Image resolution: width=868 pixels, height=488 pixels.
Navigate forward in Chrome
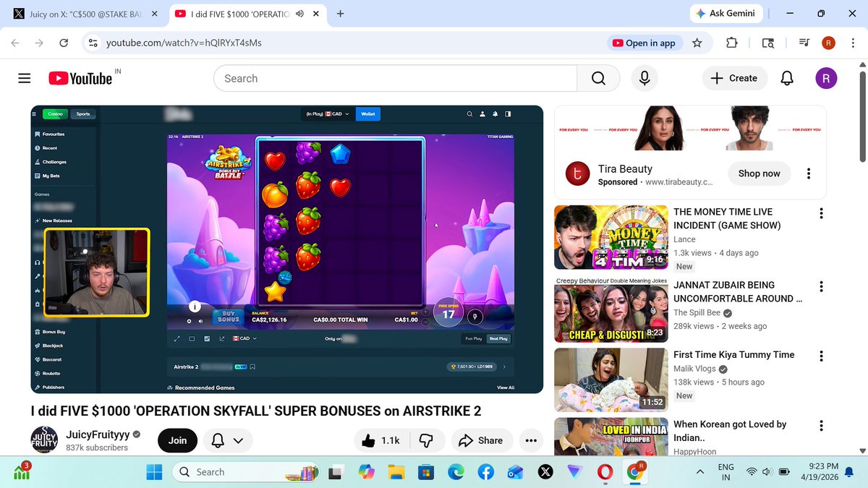(x=39, y=43)
